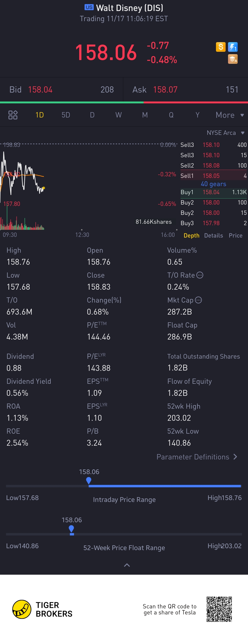Switch to Details order book tab
This screenshot has width=248, height=644.
click(213, 235)
